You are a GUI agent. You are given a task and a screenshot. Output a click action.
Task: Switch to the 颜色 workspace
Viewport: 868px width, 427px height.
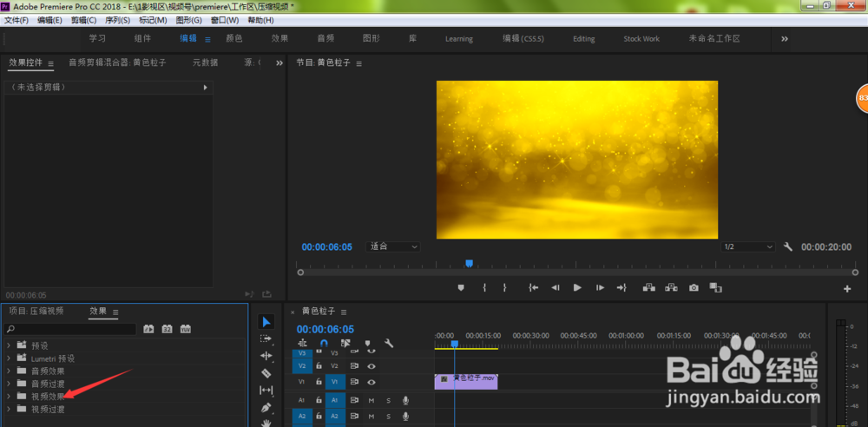pos(234,39)
